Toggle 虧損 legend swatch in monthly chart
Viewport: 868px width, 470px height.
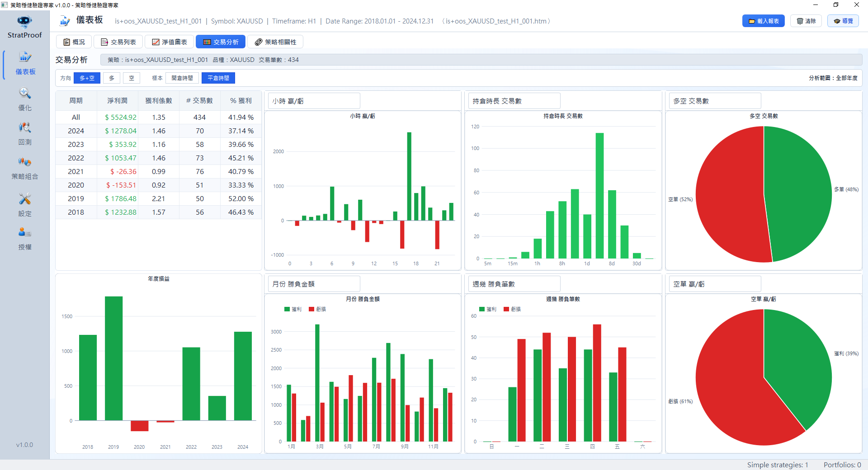point(311,309)
